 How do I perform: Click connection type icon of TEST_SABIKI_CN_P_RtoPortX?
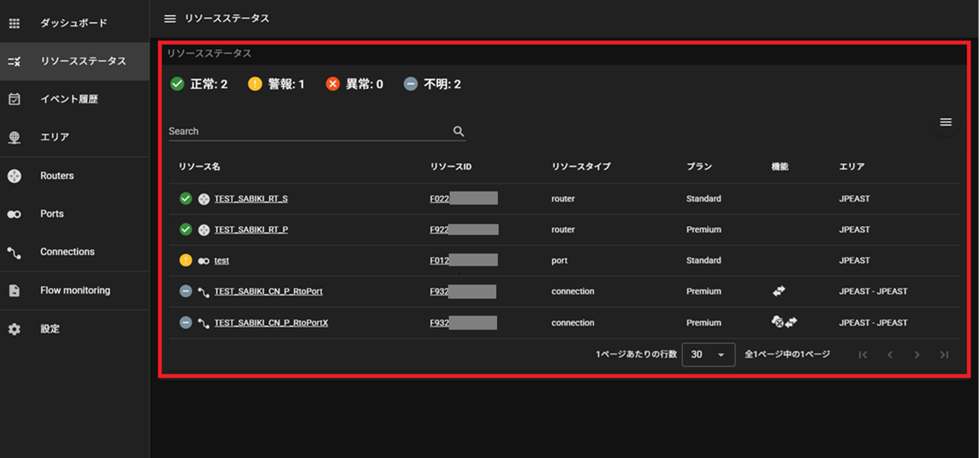point(204,322)
